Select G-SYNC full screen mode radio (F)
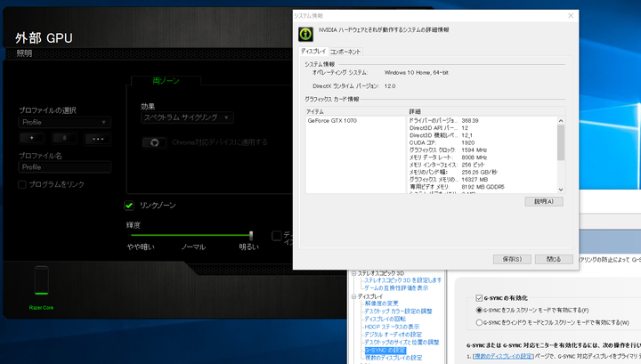This screenshot has height=364, width=641. 479,310
